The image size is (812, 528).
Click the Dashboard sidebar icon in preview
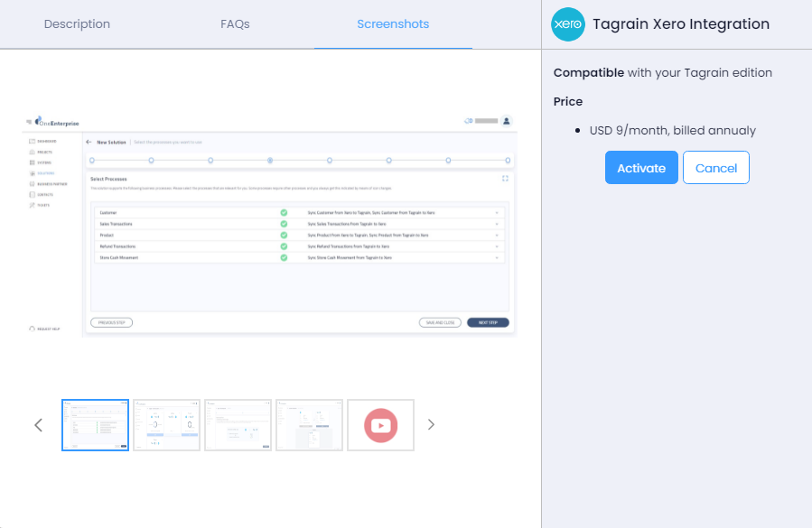click(x=33, y=142)
